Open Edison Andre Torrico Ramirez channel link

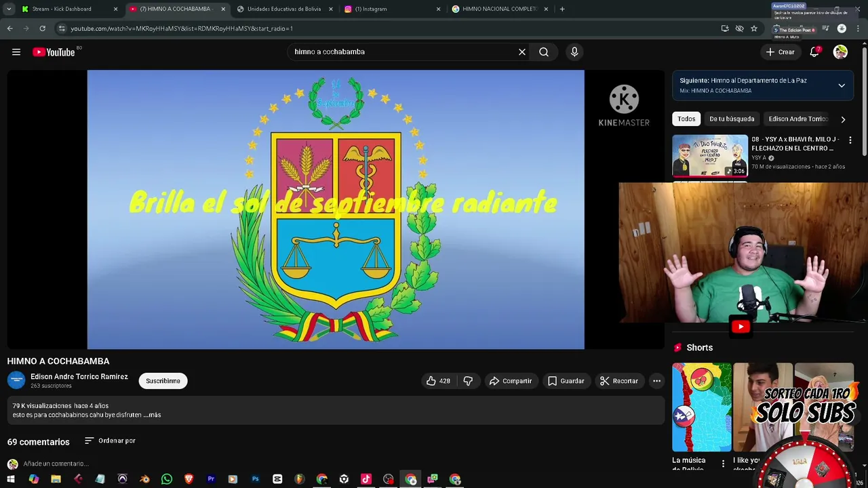[x=79, y=377]
